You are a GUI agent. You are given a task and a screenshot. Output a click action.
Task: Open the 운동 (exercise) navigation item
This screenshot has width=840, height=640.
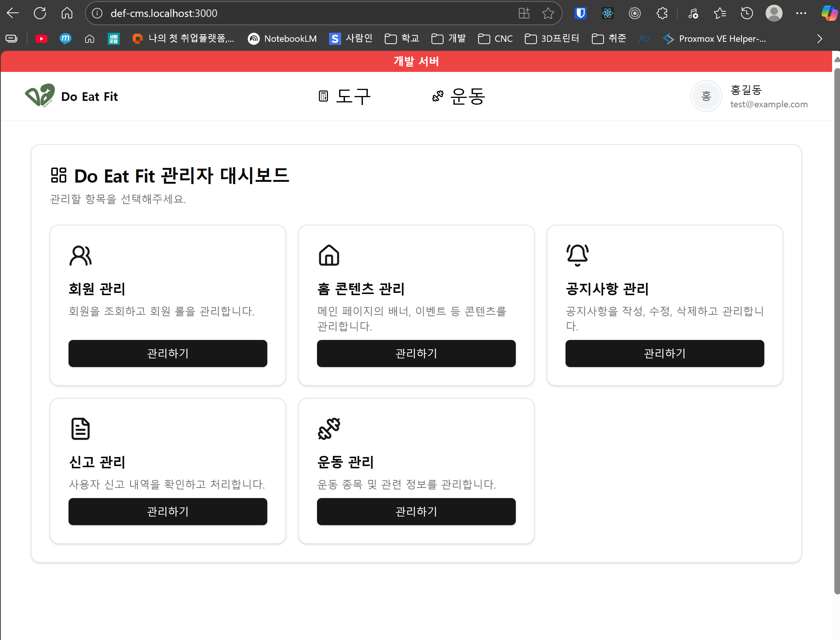459,96
